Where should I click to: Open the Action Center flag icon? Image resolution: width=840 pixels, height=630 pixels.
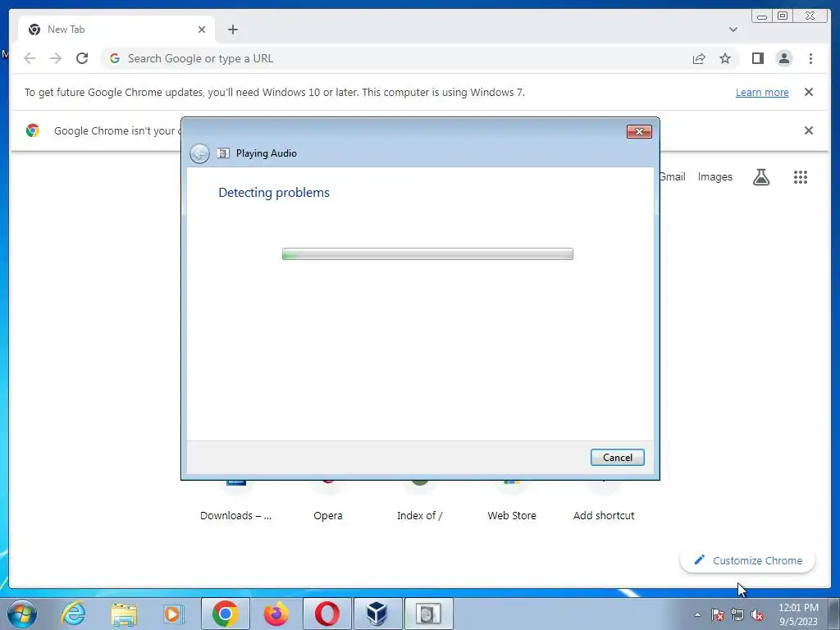[x=718, y=614]
